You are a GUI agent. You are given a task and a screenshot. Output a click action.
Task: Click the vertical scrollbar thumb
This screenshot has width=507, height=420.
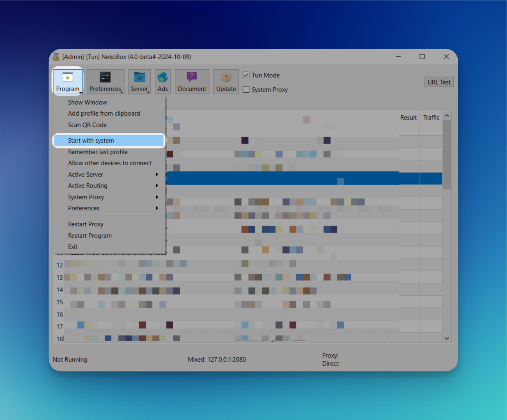click(447, 154)
